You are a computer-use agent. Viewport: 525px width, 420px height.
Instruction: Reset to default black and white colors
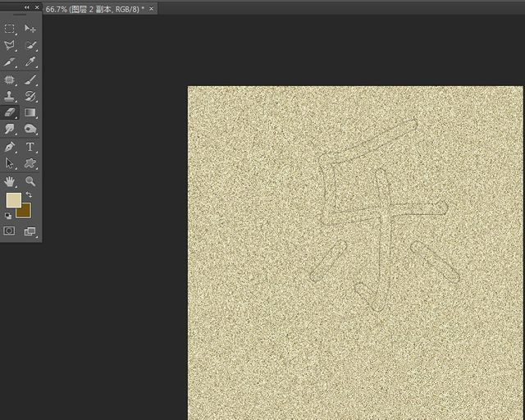click(8, 216)
